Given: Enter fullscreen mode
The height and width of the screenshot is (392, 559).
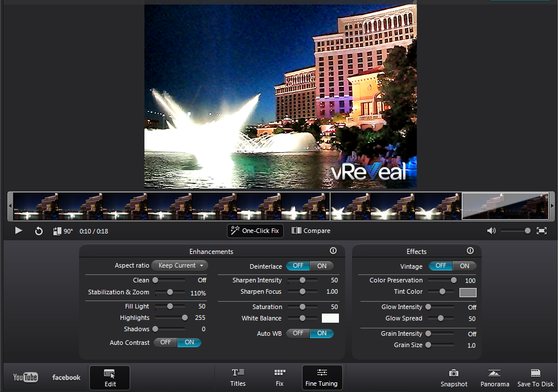Looking at the screenshot, I should coord(541,231).
